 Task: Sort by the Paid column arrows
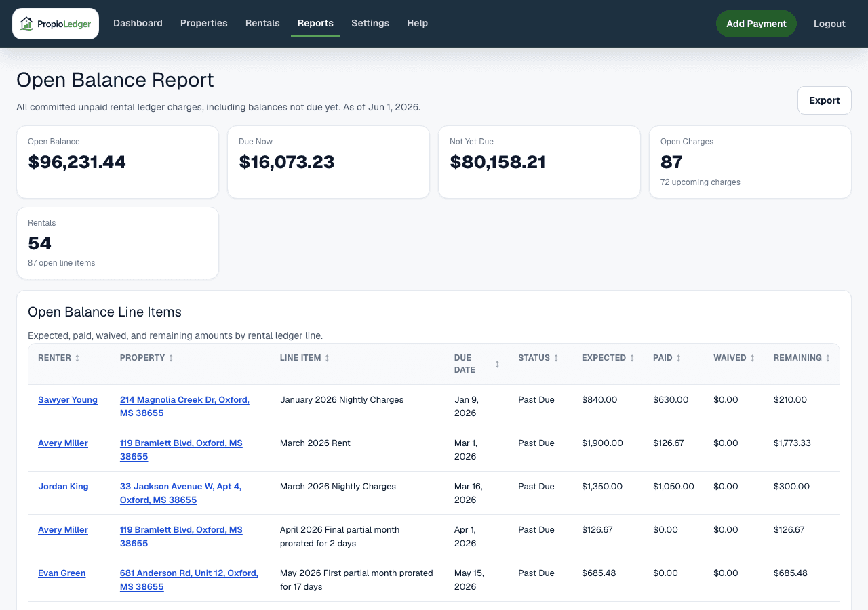[x=678, y=358]
